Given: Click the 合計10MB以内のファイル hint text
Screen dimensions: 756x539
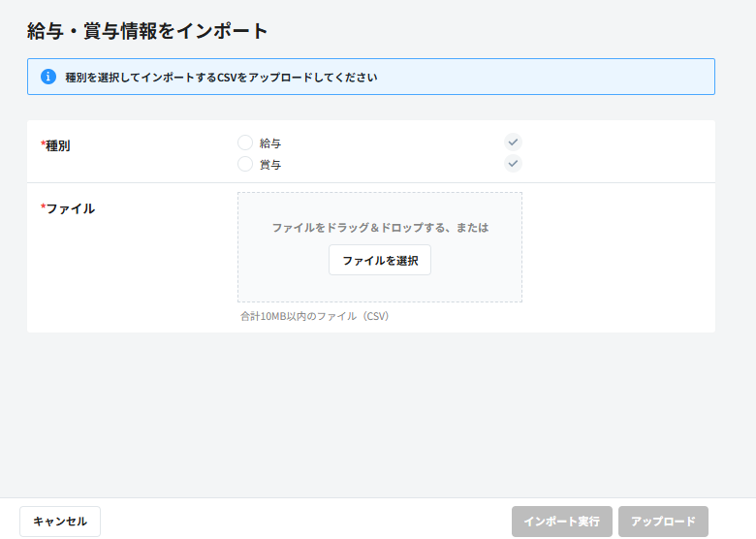Looking at the screenshot, I should (314, 316).
